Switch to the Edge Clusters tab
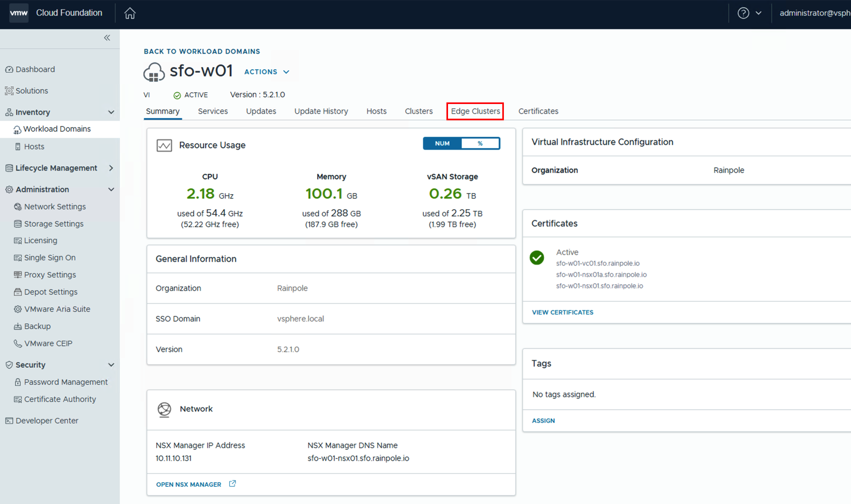 (x=475, y=112)
